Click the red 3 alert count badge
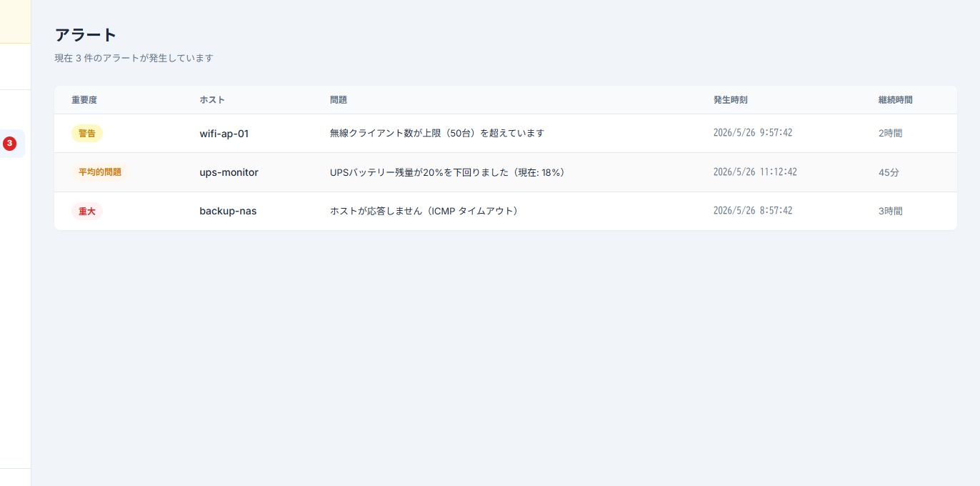 (x=9, y=144)
